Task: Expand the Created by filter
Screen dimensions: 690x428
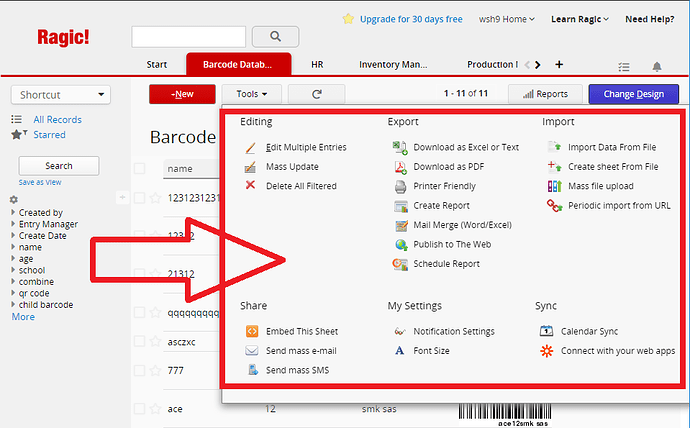Action: pos(13,212)
